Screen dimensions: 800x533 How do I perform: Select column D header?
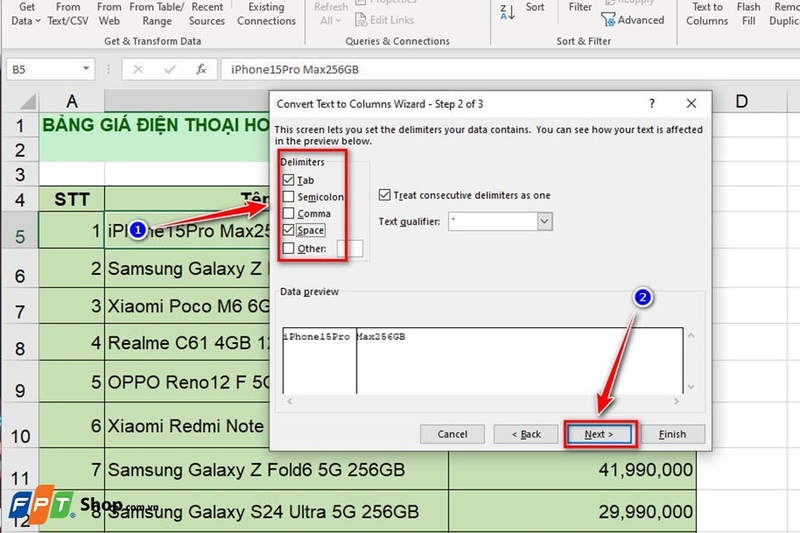[x=741, y=101]
